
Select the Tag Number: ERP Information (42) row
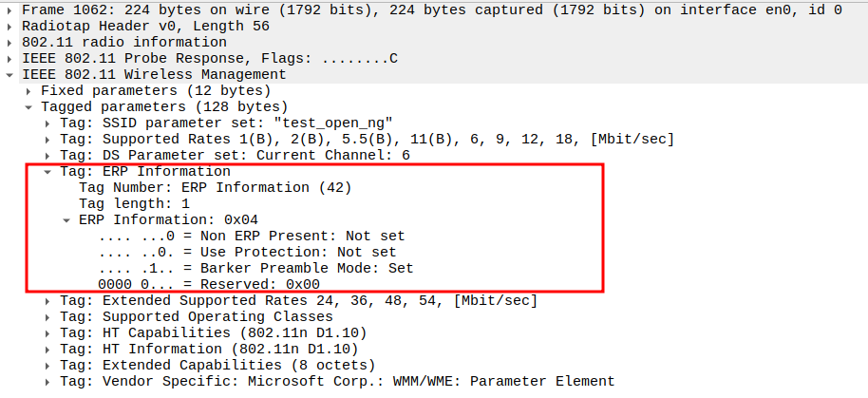coord(215,188)
